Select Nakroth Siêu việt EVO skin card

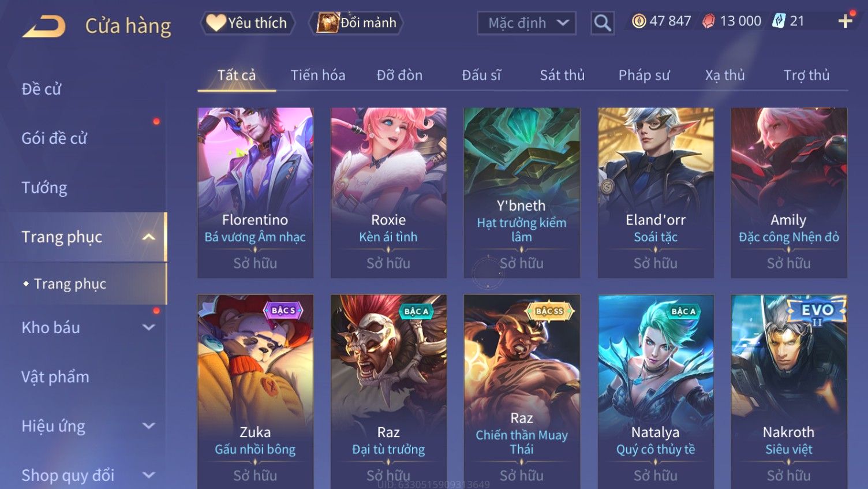pyautogui.click(x=789, y=391)
